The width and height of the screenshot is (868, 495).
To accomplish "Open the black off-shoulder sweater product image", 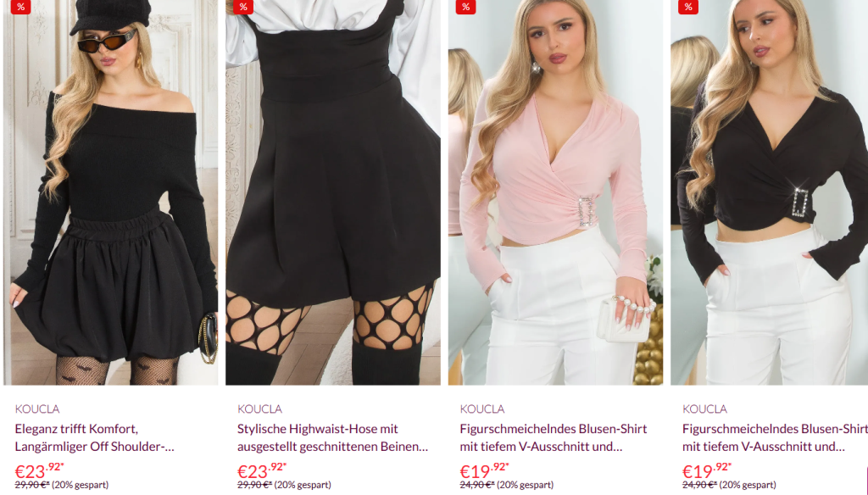I will point(111,192).
